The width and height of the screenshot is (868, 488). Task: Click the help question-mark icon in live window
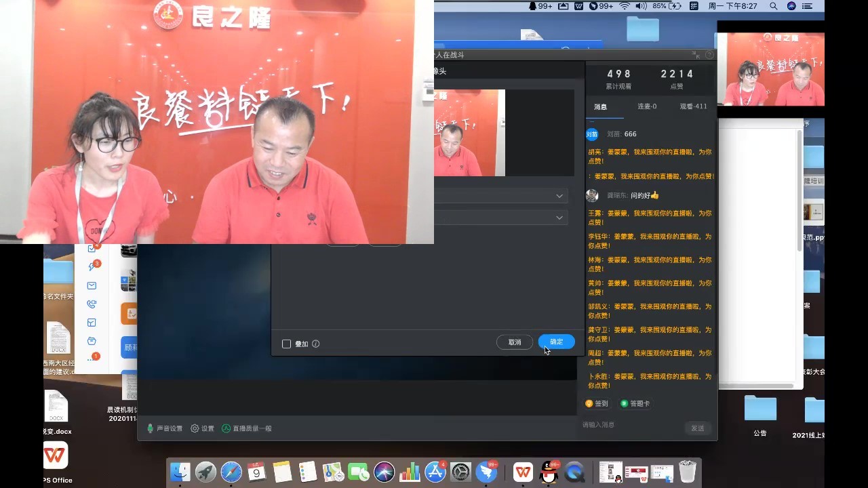pos(709,55)
